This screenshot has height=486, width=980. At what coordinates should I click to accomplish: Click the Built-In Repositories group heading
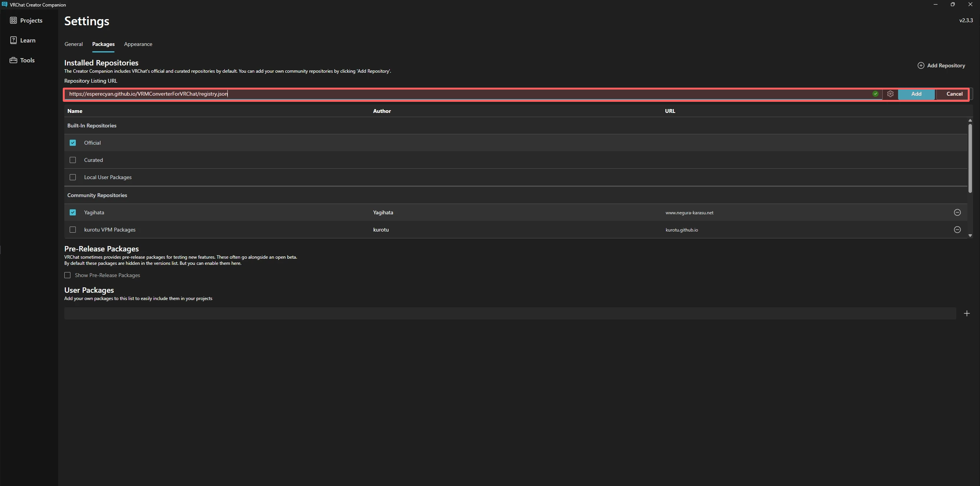point(92,126)
